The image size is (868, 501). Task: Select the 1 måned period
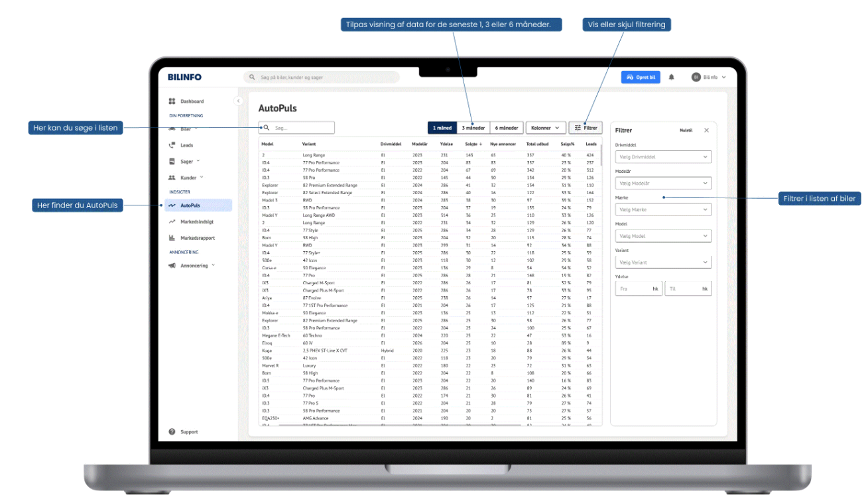click(442, 128)
